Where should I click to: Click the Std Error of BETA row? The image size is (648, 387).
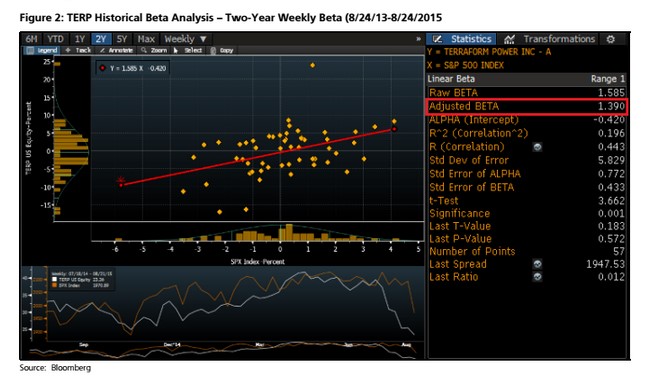click(x=527, y=187)
